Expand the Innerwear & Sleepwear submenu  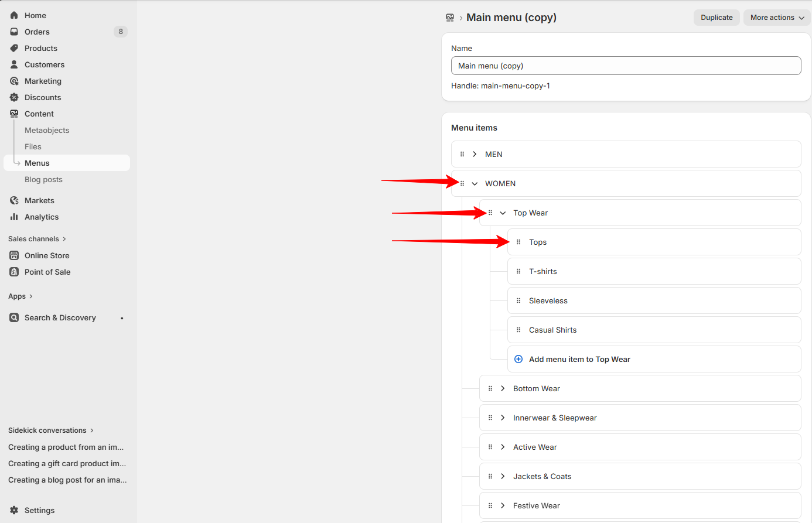tap(503, 418)
